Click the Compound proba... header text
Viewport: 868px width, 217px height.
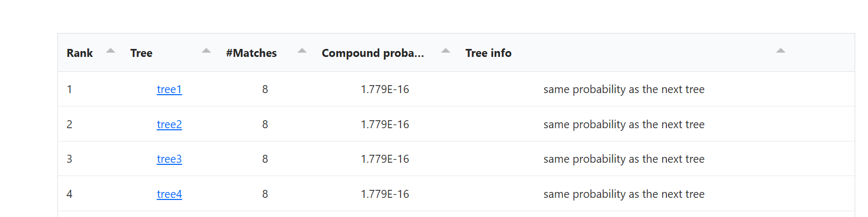click(372, 53)
